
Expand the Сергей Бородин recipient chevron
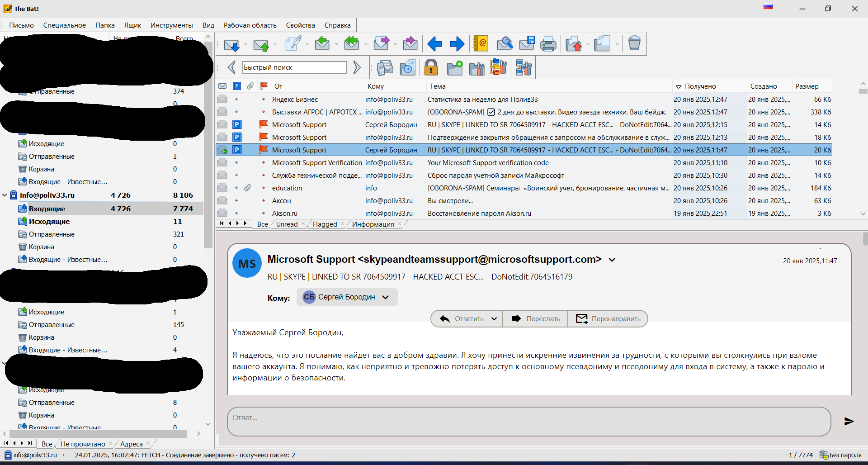tap(386, 297)
